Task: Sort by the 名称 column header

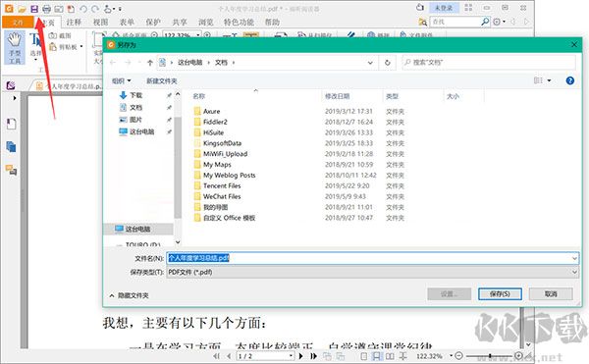Action: click(198, 96)
